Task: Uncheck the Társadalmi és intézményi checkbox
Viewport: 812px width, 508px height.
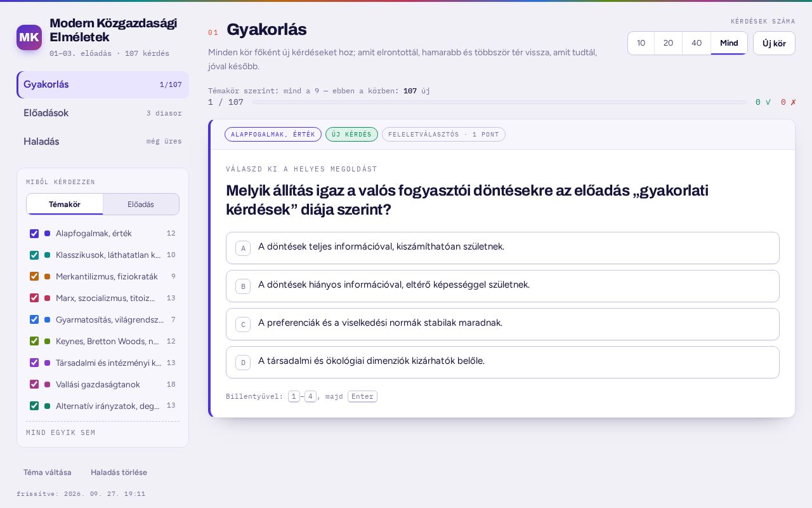Action: click(34, 363)
